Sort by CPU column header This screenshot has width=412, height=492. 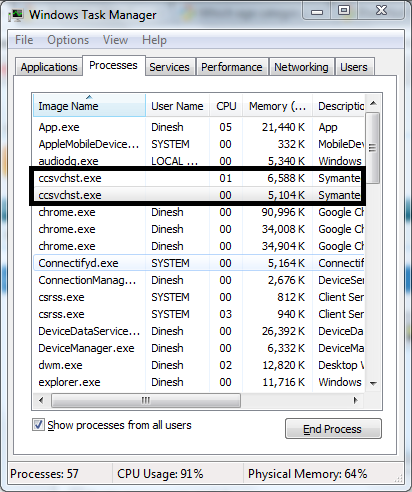[226, 106]
